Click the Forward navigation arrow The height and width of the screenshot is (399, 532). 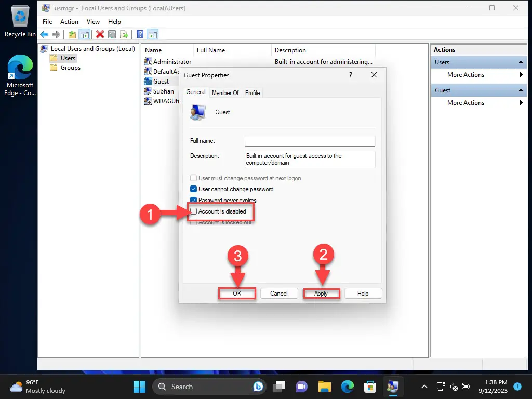(56, 34)
